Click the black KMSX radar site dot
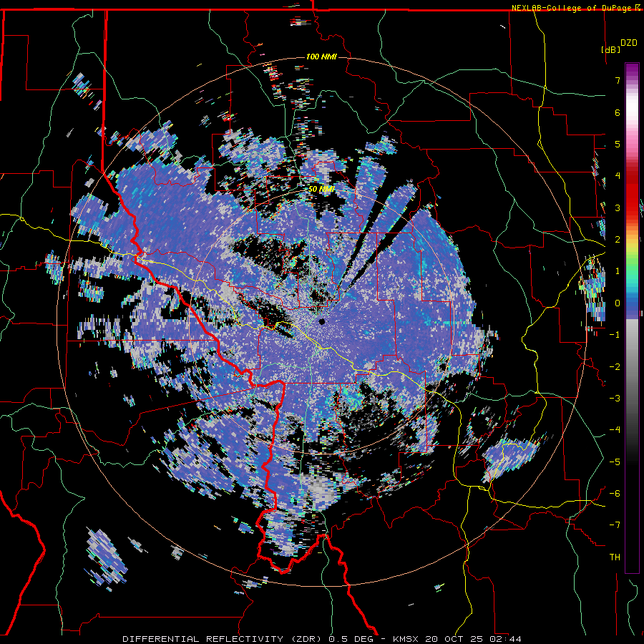The image size is (644, 644). pos(322,321)
